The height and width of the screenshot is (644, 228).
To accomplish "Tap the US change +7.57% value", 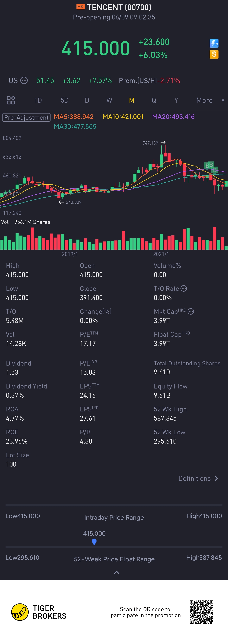I will tap(100, 80).
